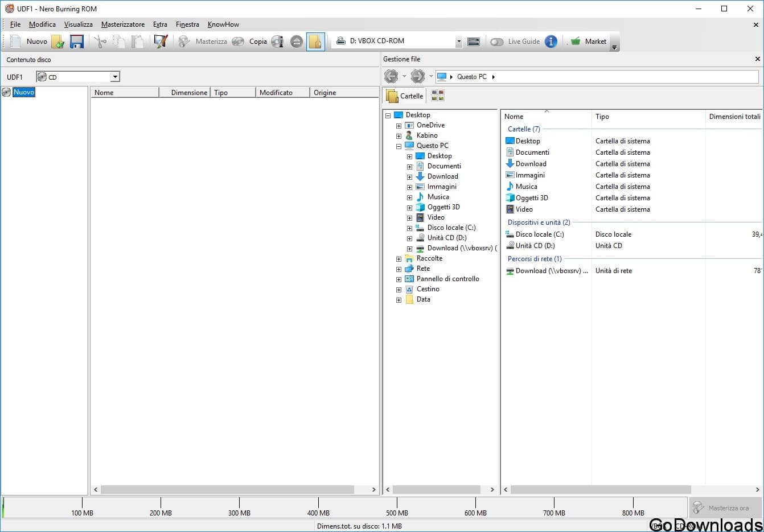The image size is (764, 532).
Task: Open the KnowHow menu
Action: coord(223,24)
